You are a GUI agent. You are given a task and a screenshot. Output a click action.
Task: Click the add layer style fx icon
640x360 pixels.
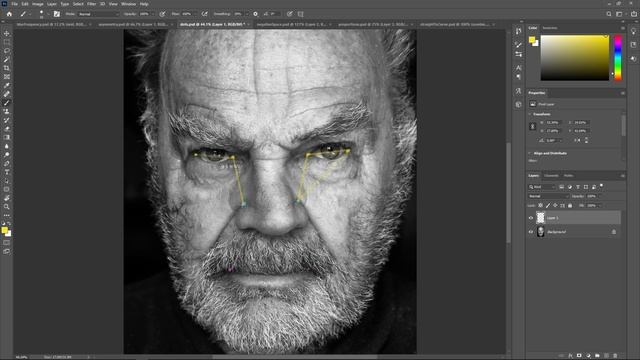coord(570,356)
